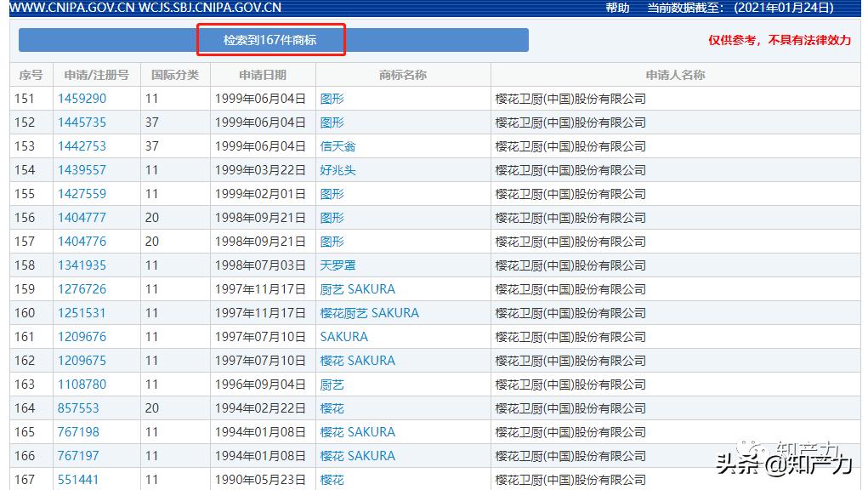This screenshot has height=490, width=868.
Task: Open trademark 樱花 in row 164
Action: point(332,408)
